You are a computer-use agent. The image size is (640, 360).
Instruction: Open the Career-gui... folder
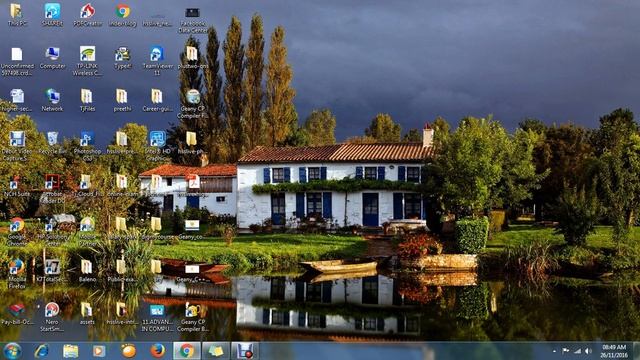pos(157,100)
